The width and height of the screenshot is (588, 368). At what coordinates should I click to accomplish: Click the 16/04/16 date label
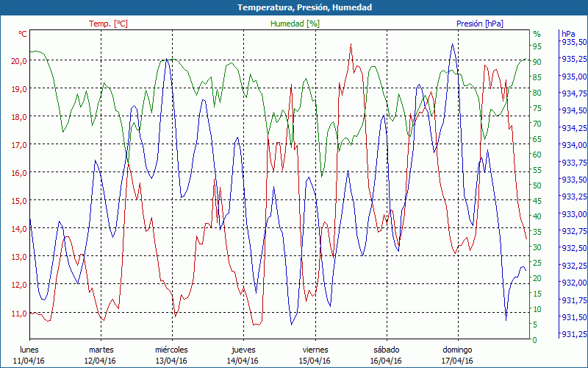pos(386,361)
